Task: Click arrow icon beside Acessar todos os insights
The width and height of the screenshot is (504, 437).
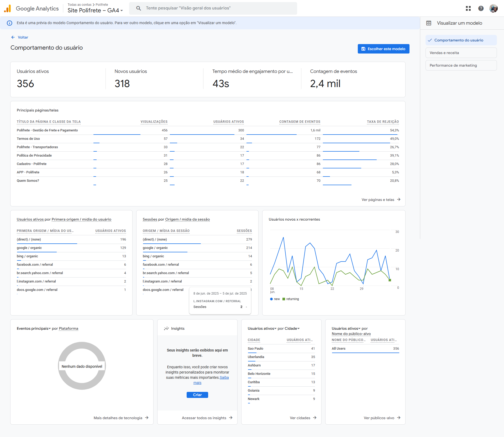Action: [231, 418]
